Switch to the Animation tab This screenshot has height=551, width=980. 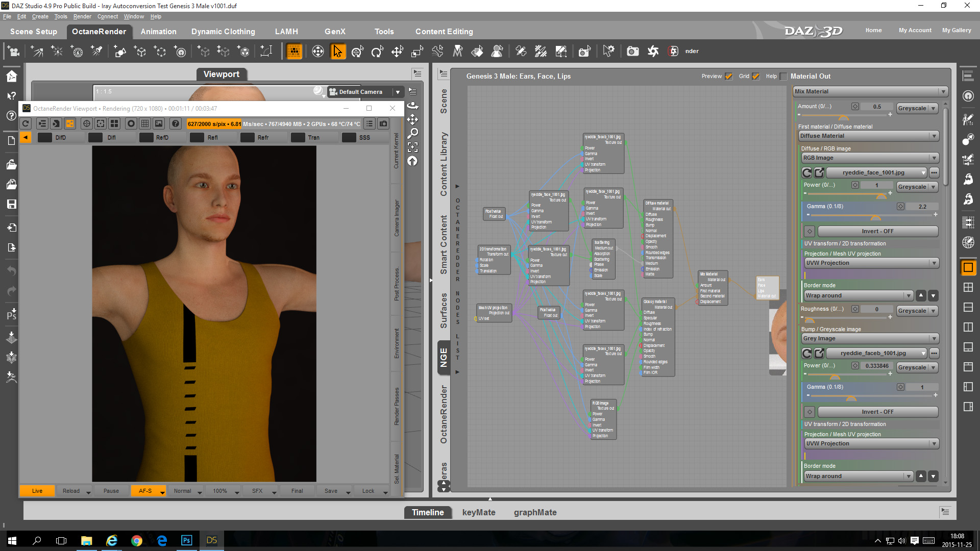[158, 32]
